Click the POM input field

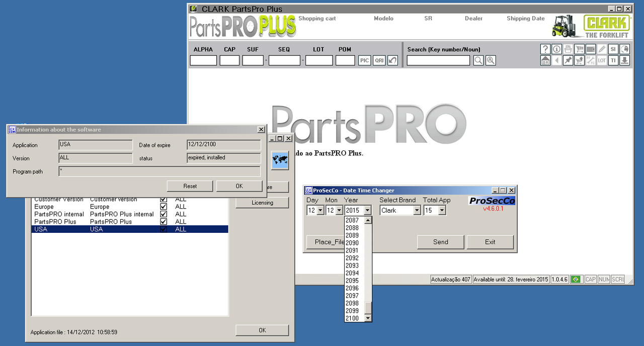tap(345, 60)
